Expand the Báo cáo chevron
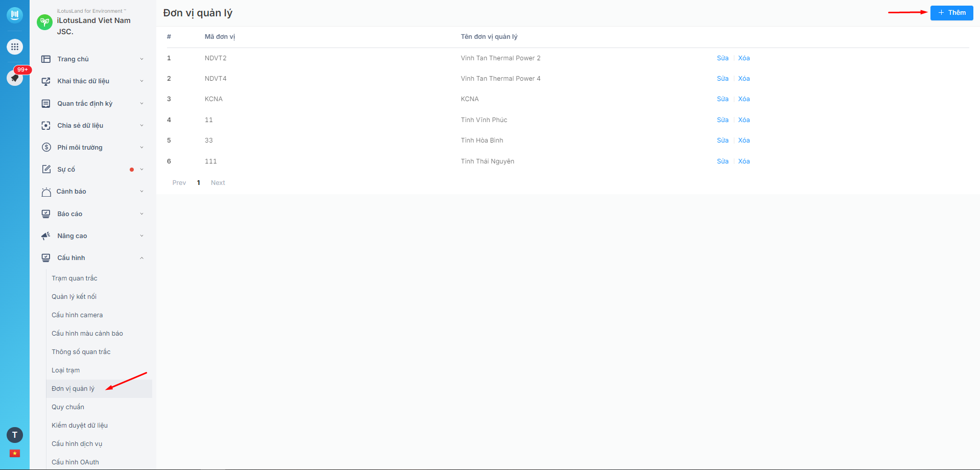The image size is (980, 470). pos(141,214)
